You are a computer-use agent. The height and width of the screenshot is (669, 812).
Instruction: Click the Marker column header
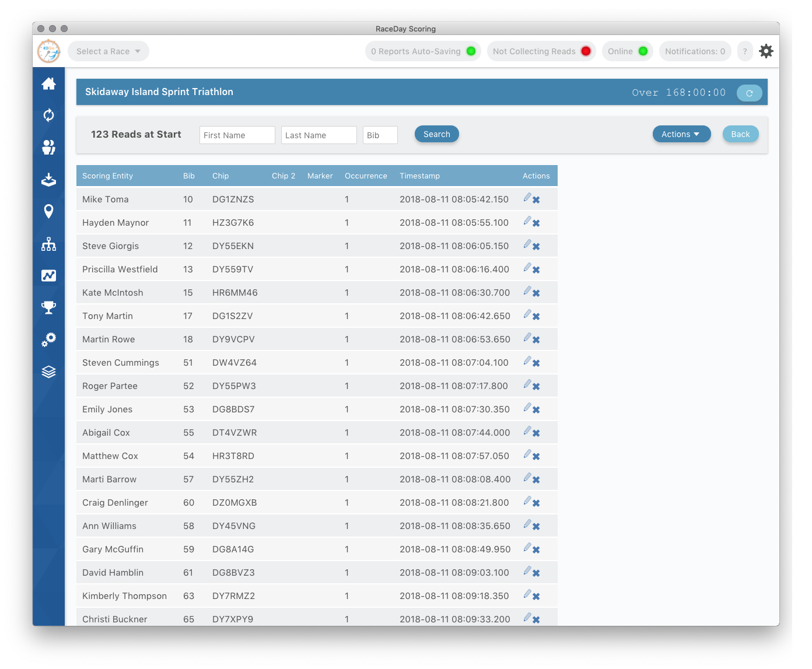[320, 176]
